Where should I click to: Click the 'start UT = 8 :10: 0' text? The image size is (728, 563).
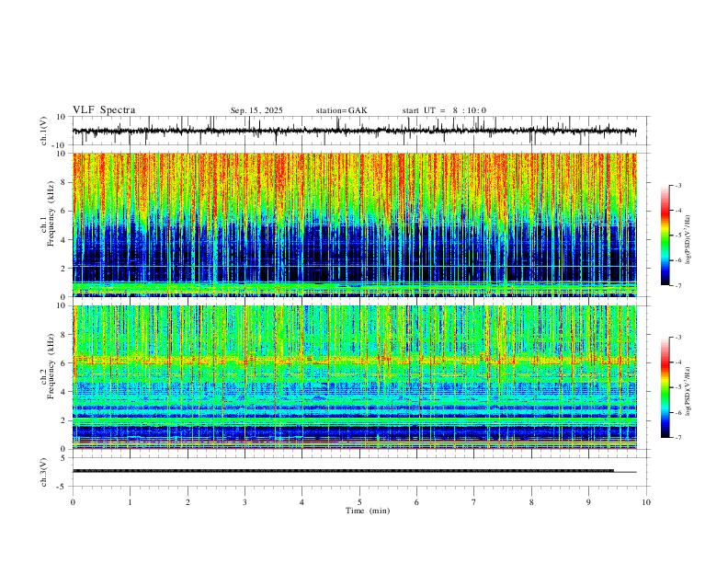444,110
